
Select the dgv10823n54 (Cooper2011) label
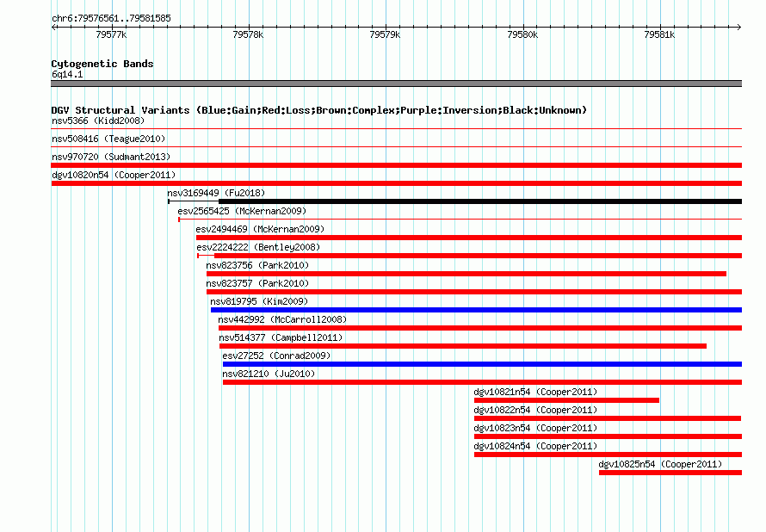pos(535,428)
